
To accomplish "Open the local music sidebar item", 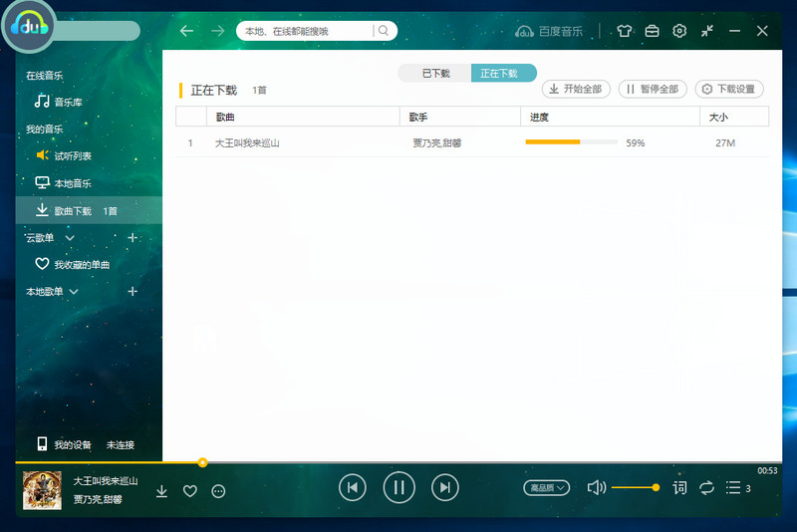I will tap(72, 183).
